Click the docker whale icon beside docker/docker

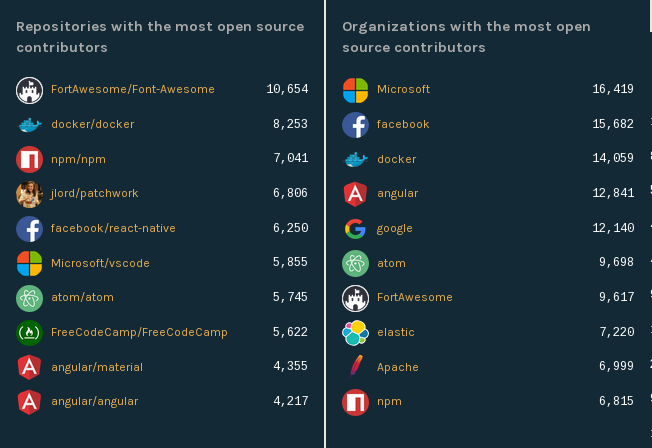(x=29, y=125)
